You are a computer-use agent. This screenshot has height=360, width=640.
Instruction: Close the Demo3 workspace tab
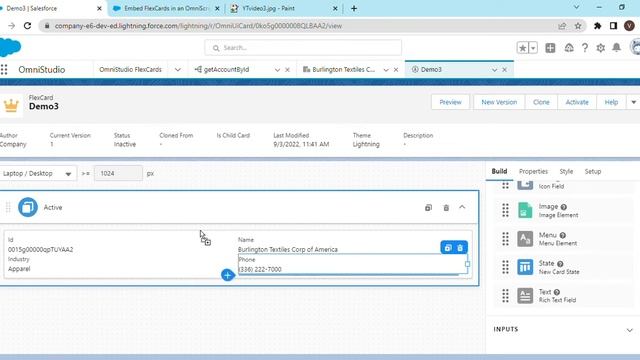point(504,70)
